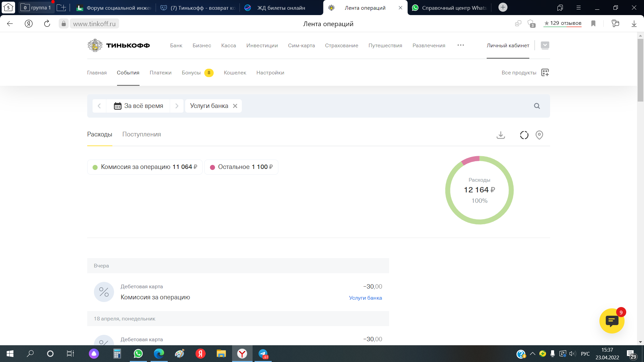Open the '129 отзывов' site reviews
The height and width of the screenshot is (362, 644).
point(562,23)
